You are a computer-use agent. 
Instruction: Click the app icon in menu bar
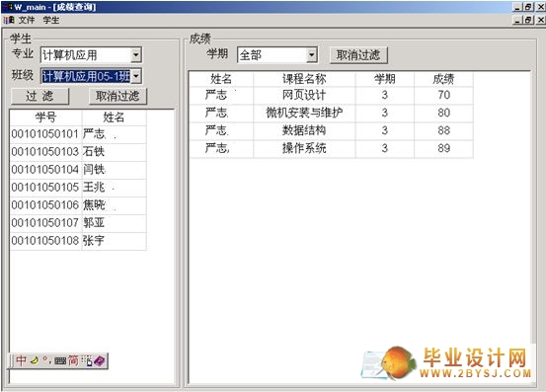[x=9, y=20]
